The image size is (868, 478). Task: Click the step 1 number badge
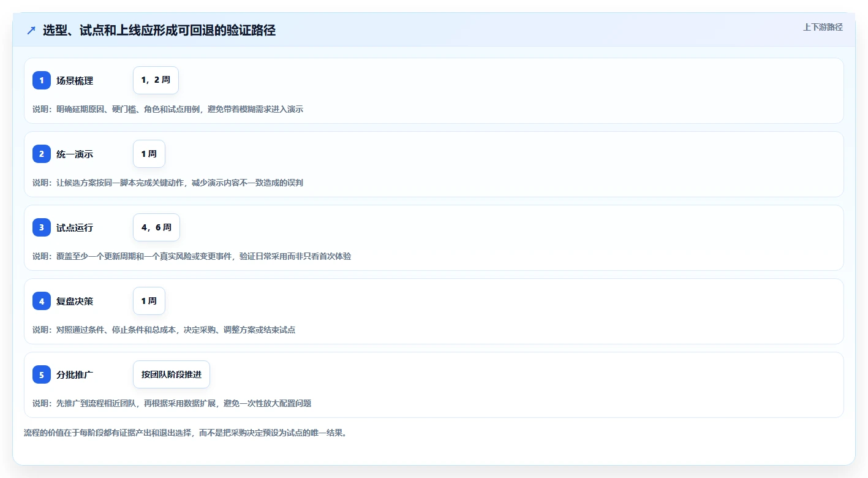click(42, 80)
